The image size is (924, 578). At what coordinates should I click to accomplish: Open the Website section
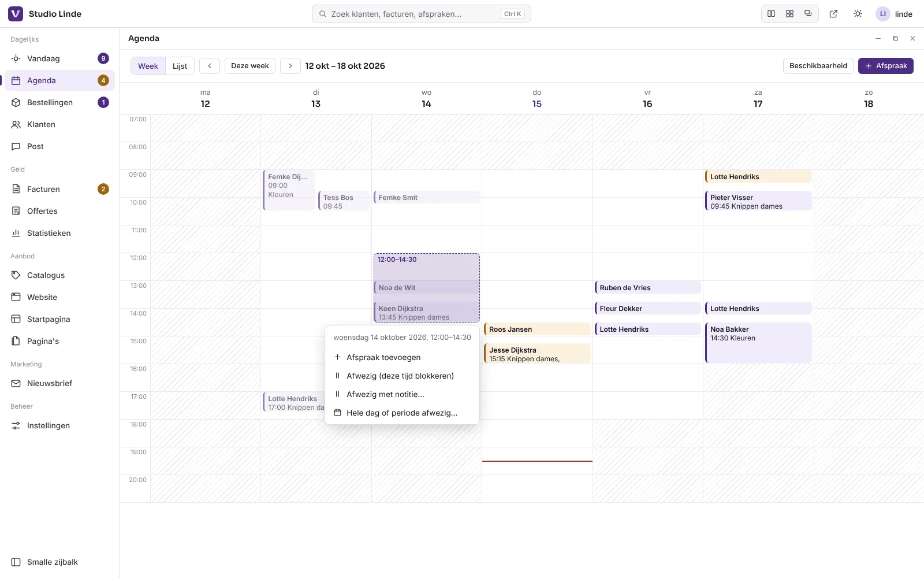(59, 297)
